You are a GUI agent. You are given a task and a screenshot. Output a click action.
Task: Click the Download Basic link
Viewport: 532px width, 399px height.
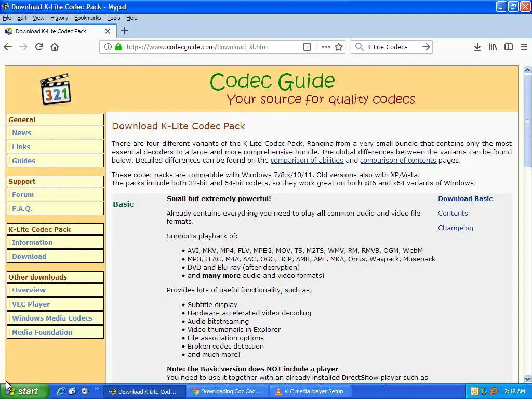(x=465, y=198)
